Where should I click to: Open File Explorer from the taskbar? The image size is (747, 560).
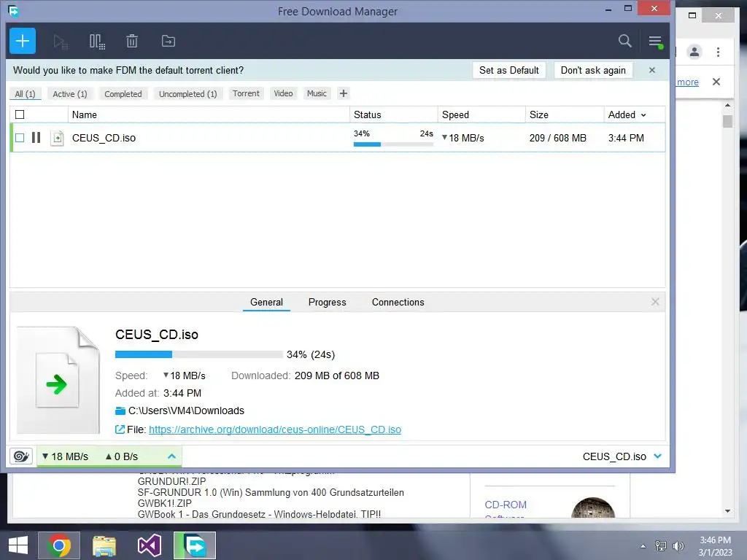(104, 545)
